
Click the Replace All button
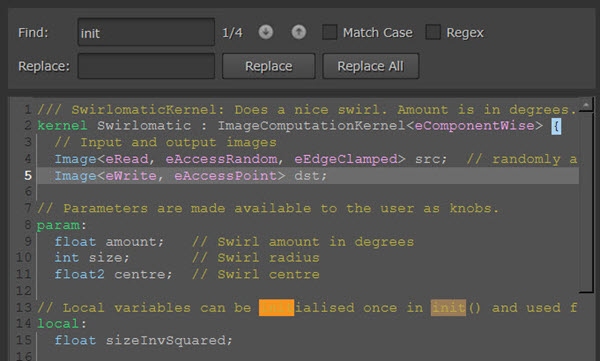click(x=370, y=66)
